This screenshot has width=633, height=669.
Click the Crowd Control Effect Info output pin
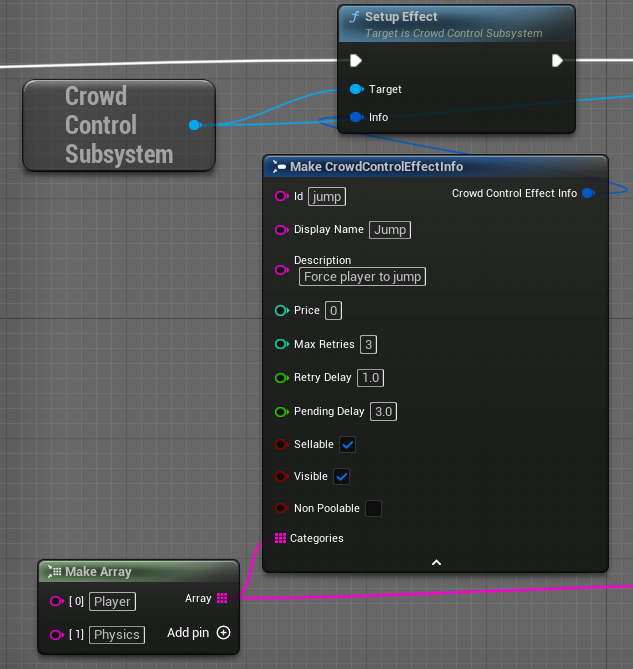point(588,193)
